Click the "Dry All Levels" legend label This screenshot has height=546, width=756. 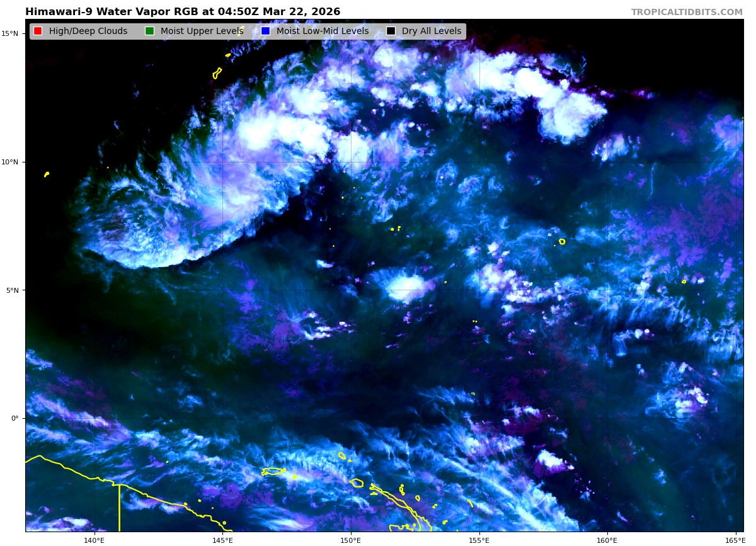432,31
